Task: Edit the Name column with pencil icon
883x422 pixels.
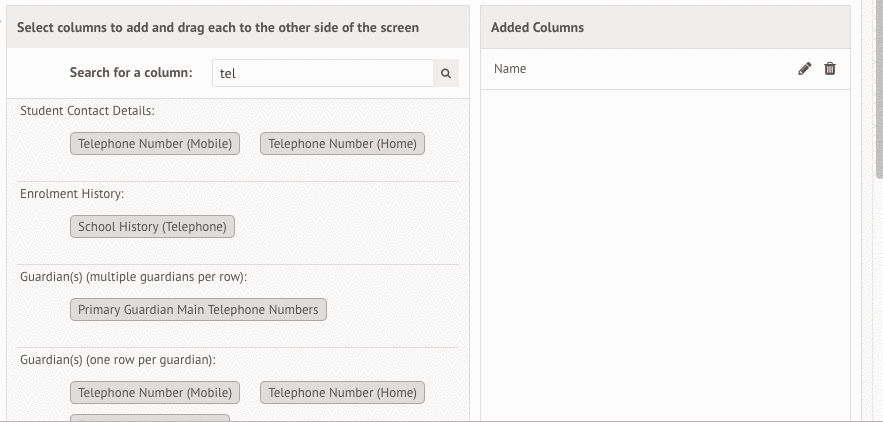Action: coord(805,69)
